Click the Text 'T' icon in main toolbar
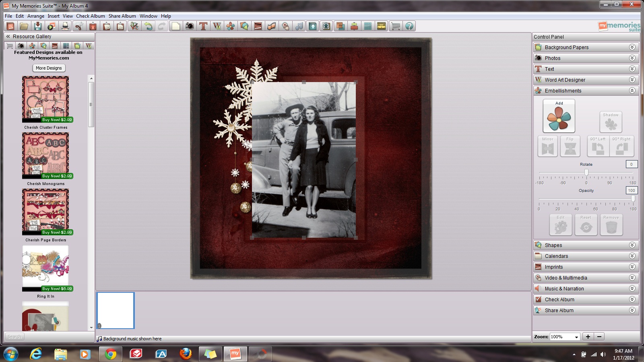 (203, 26)
